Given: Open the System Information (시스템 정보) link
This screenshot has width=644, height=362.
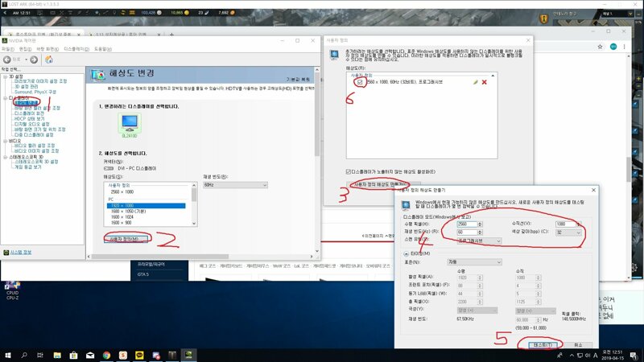Looking at the screenshot, I should tap(21, 253).
